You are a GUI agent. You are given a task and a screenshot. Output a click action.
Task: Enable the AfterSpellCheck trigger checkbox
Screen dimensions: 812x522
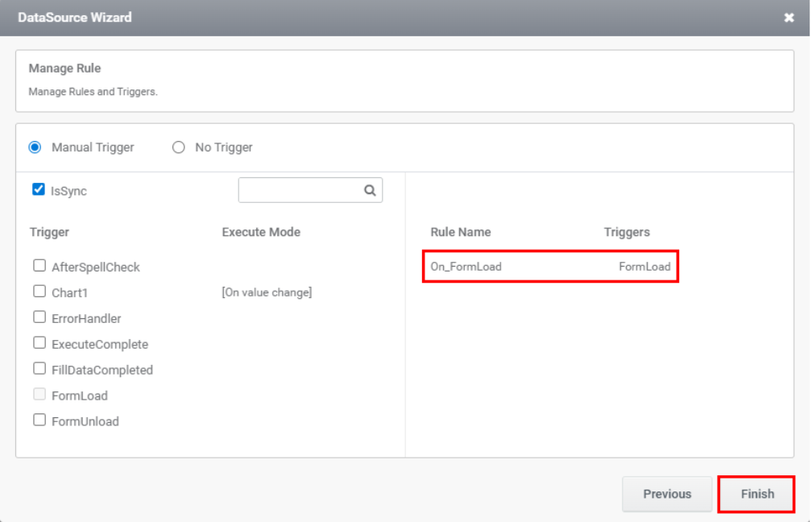pos(39,266)
